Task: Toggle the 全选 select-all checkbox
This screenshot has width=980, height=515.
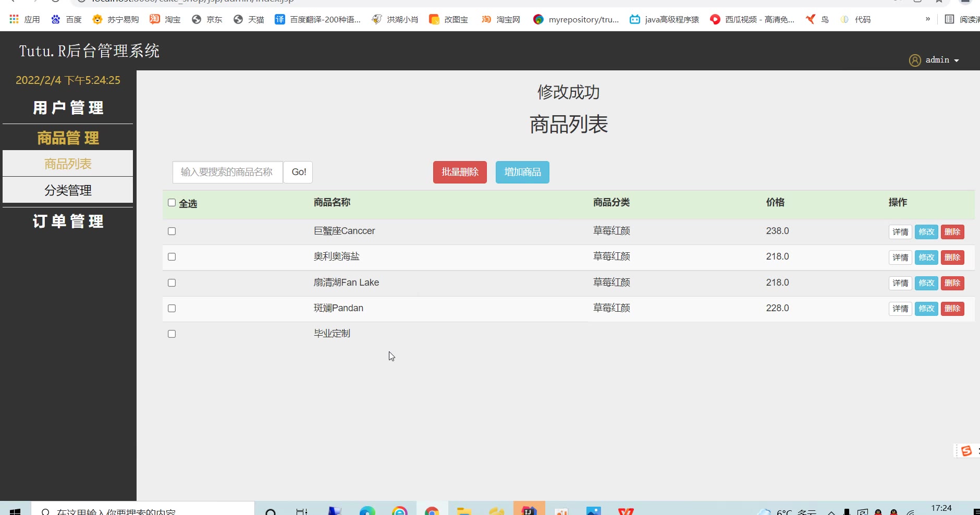Action: pyautogui.click(x=171, y=203)
